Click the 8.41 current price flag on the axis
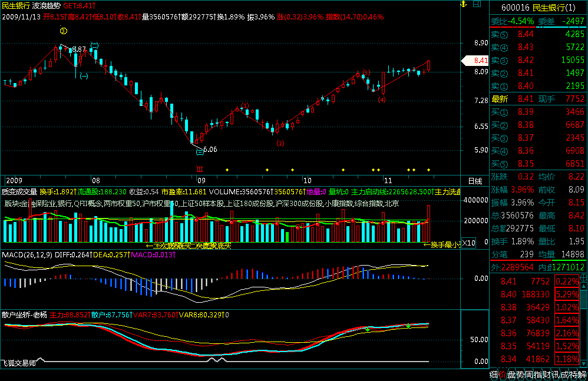The width and height of the screenshot is (588, 381). 475,60
